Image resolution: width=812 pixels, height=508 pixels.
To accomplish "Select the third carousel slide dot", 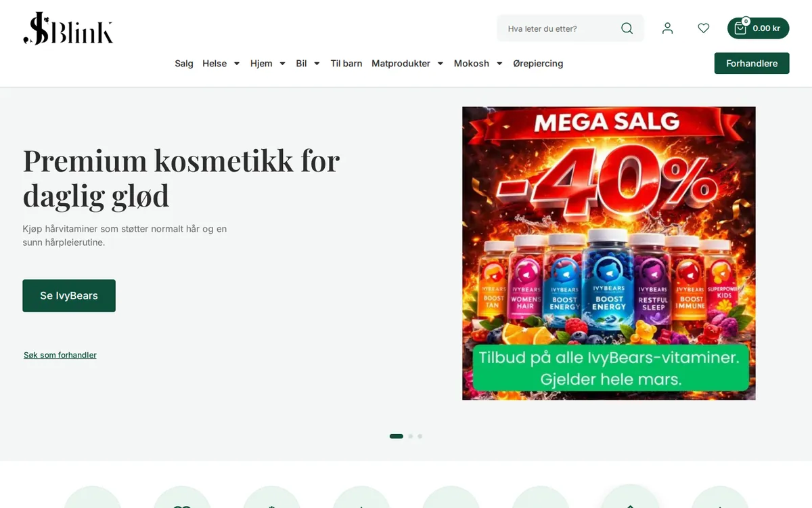I will pyautogui.click(x=420, y=436).
